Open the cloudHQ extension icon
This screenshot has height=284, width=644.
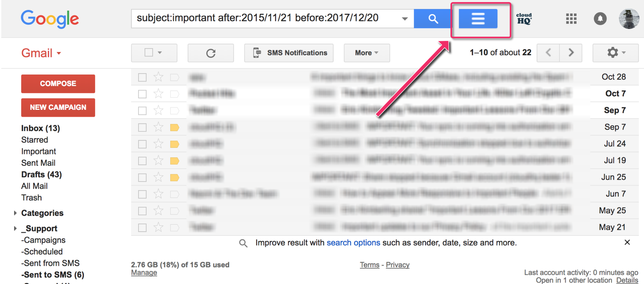point(524,19)
